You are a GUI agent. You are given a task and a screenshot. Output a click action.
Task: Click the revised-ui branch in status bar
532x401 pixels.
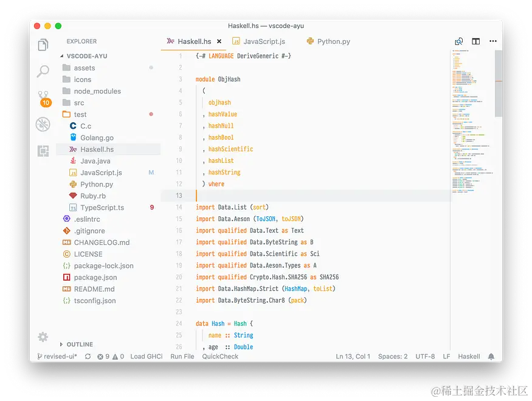(57, 357)
